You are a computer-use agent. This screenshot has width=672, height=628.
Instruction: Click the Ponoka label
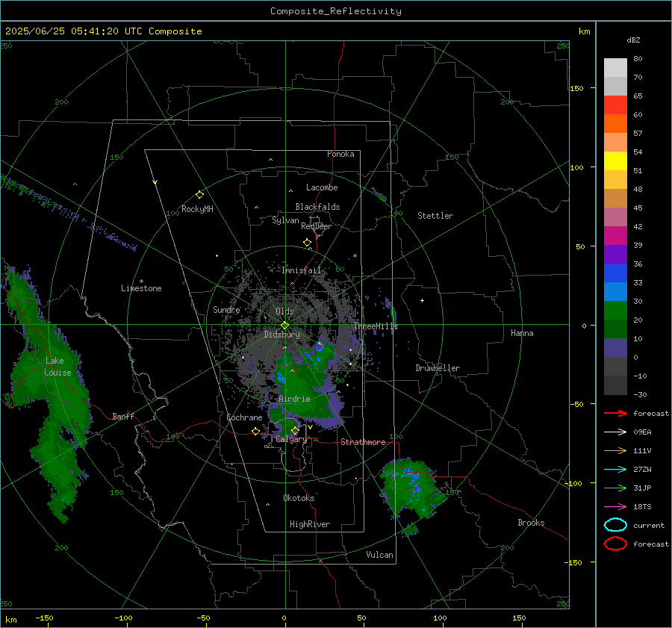[x=340, y=154]
